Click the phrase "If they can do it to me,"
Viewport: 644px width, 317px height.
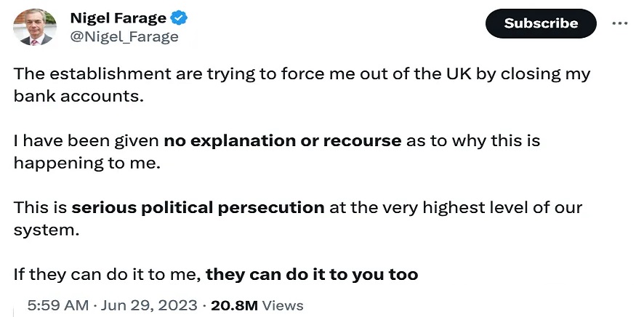tap(107, 274)
